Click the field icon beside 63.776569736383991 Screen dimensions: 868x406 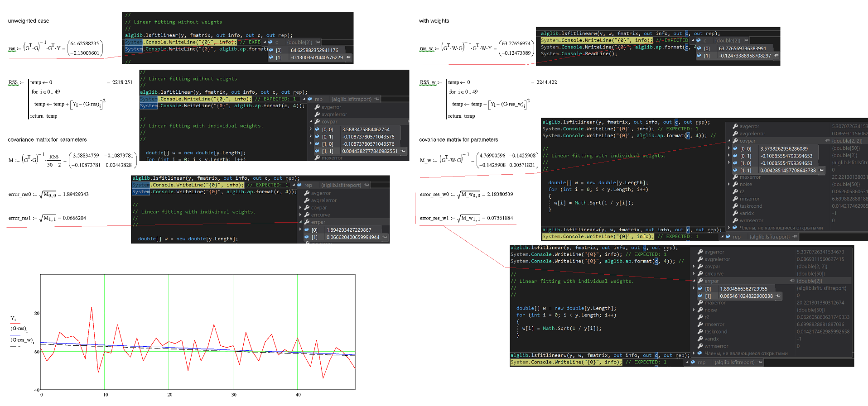click(699, 48)
